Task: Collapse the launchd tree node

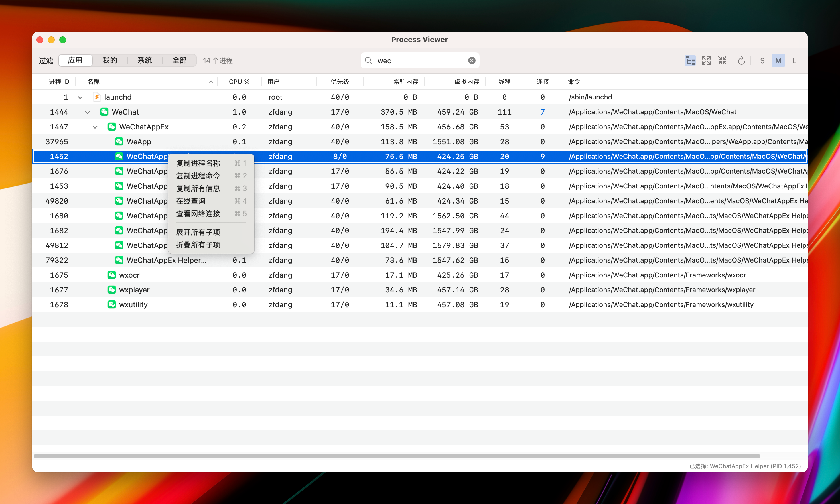Action: click(80, 97)
